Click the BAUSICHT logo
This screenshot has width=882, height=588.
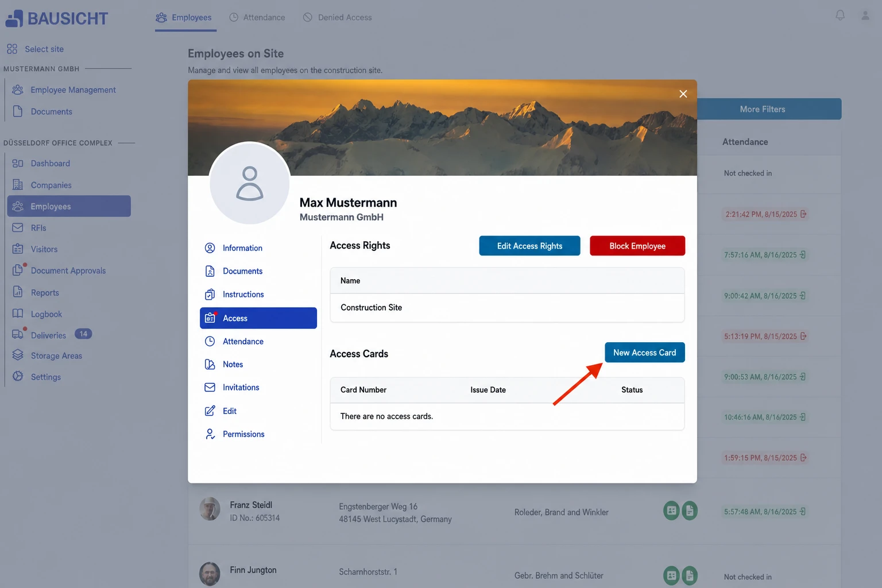[x=56, y=18]
